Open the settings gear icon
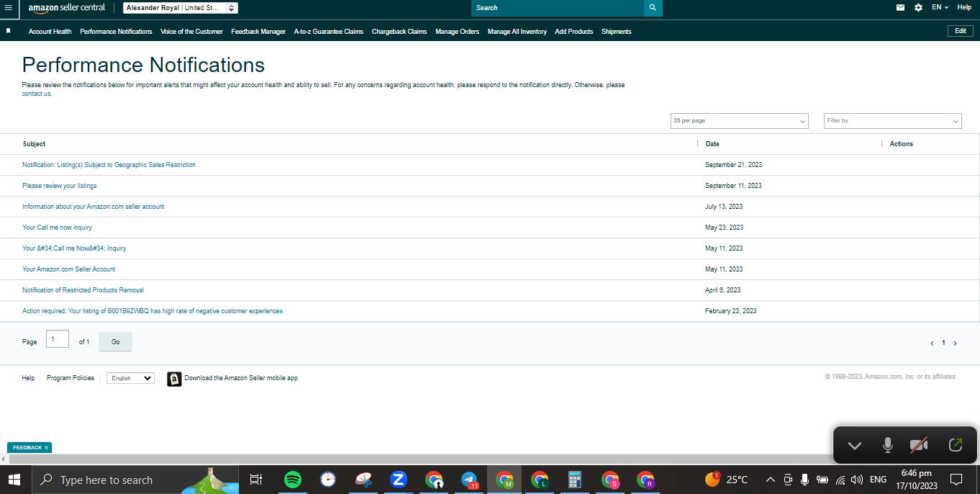The height and width of the screenshot is (494, 980). [918, 8]
